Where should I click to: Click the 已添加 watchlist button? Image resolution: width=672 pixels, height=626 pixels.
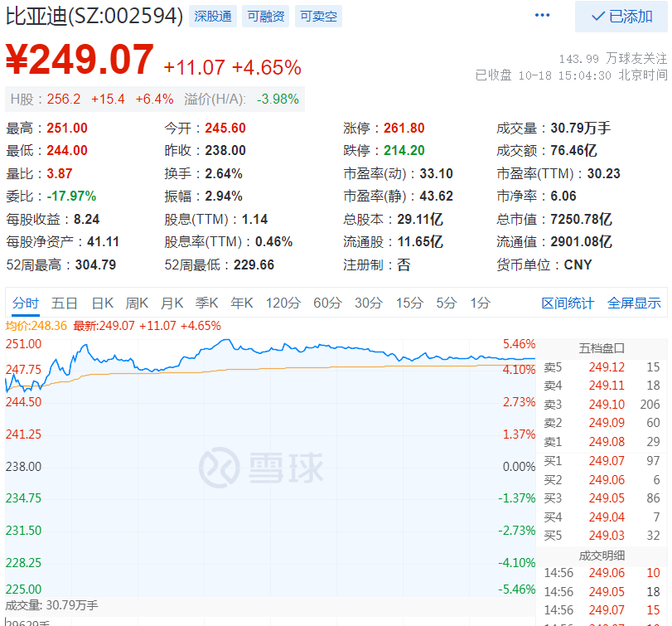(x=621, y=17)
